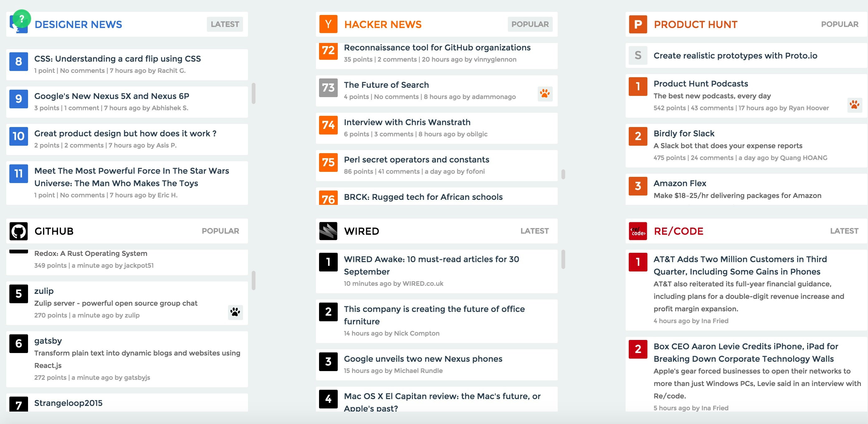Open the Birdly for Slack post

pos(684,134)
